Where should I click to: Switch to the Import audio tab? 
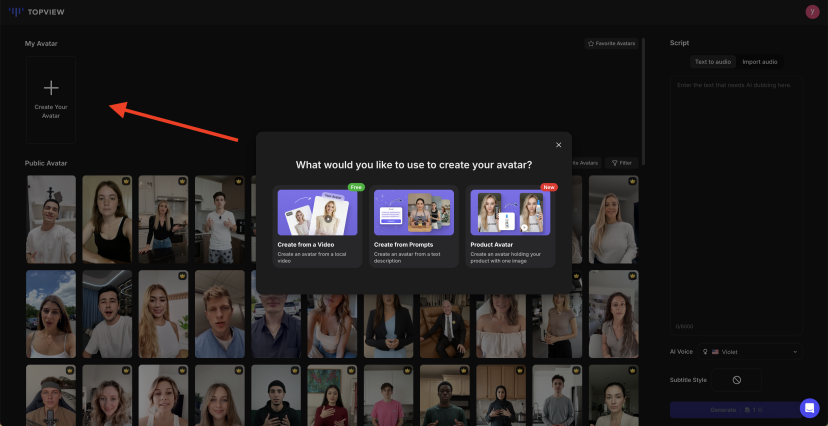tap(759, 62)
